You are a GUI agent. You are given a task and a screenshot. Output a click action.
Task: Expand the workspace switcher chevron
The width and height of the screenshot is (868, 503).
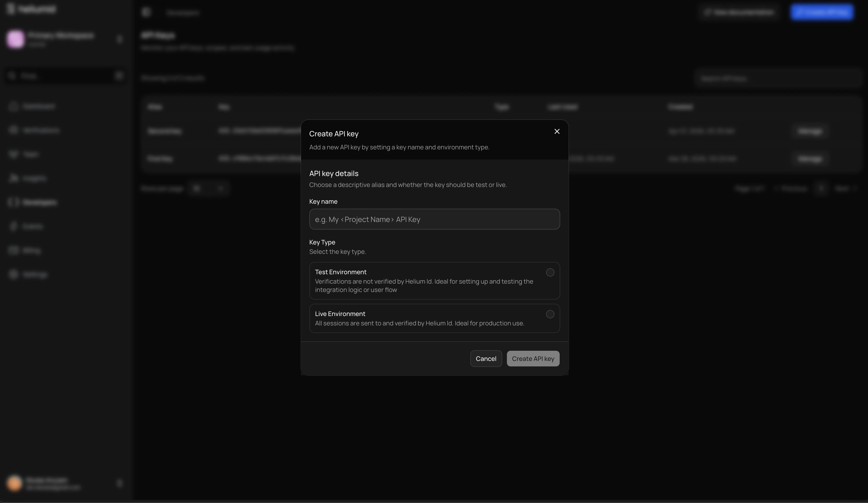(119, 39)
